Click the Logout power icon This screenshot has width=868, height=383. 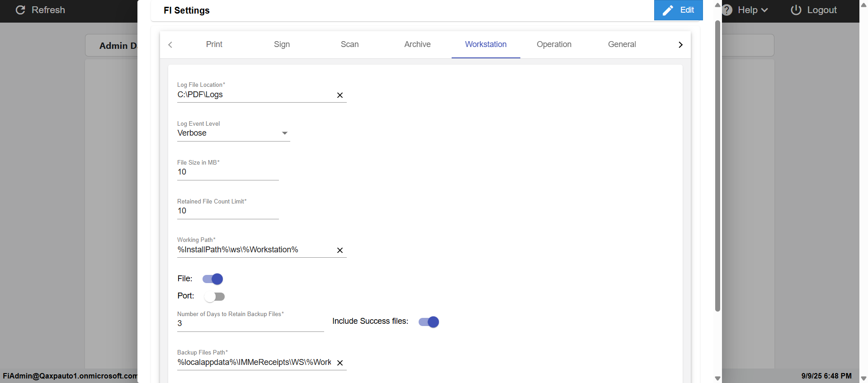point(796,10)
